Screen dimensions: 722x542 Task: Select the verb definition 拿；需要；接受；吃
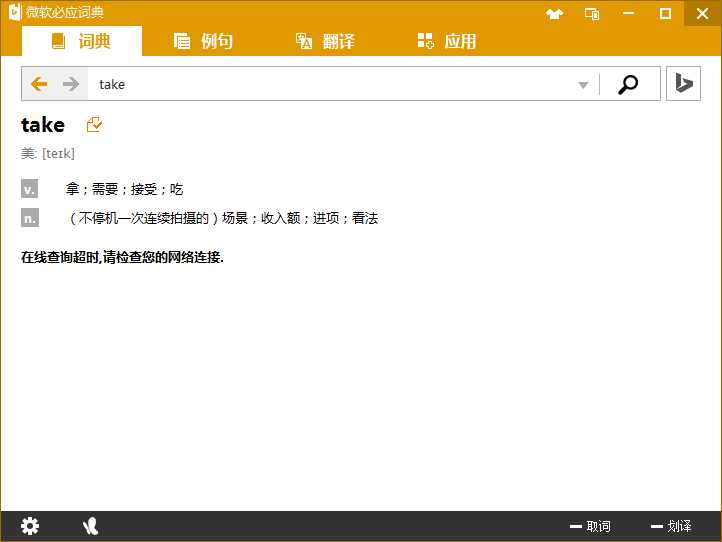124,189
